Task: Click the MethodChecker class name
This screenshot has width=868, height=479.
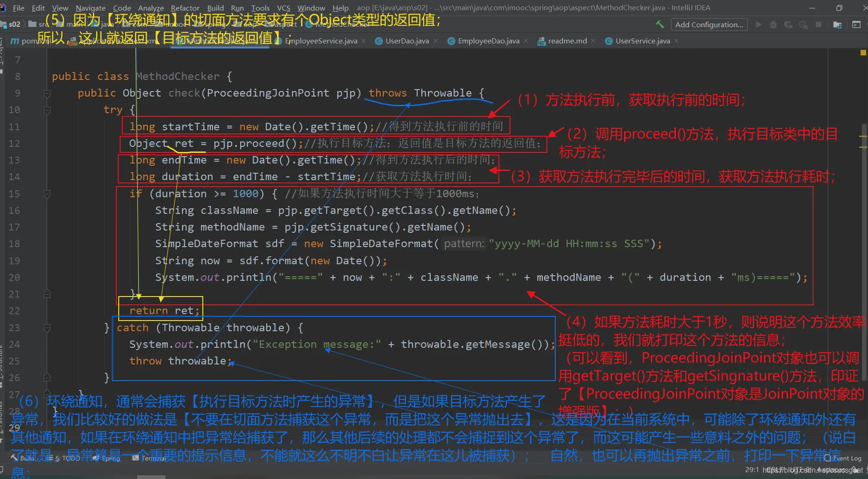Action: [178, 77]
